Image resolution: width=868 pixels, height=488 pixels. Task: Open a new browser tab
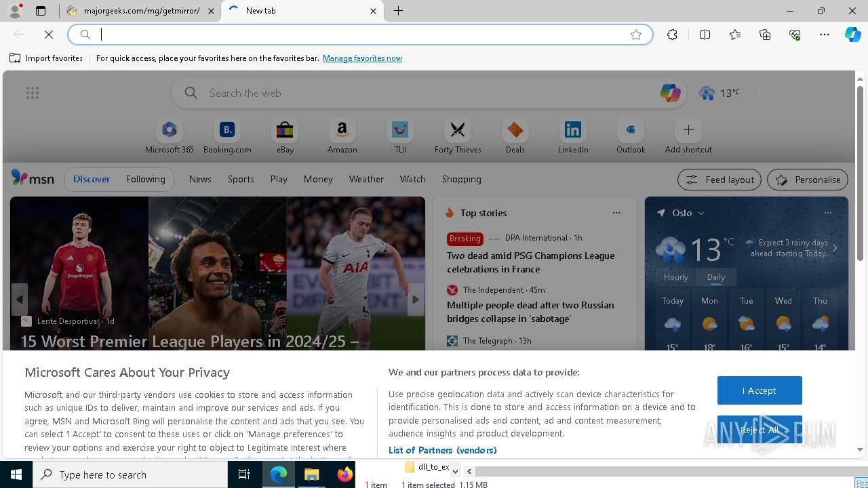[399, 11]
